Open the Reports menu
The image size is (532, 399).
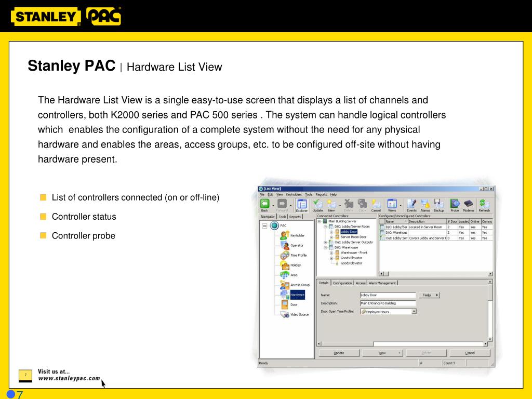pos(321,195)
